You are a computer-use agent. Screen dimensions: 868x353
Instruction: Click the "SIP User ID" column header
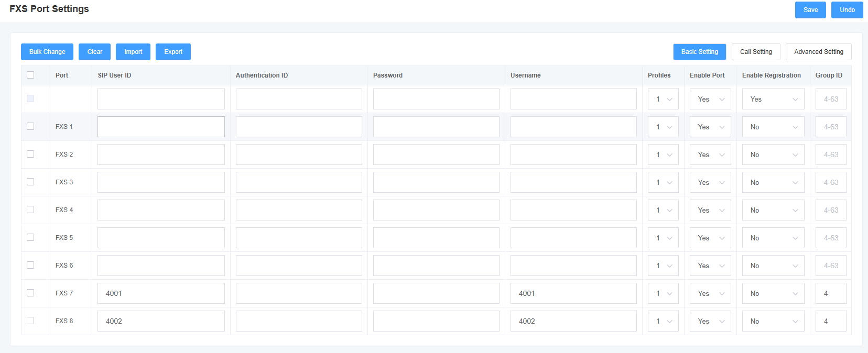114,75
